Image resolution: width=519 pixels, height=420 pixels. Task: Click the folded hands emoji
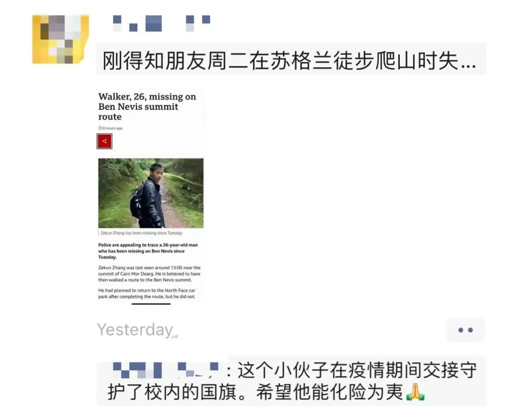(415, 392)
